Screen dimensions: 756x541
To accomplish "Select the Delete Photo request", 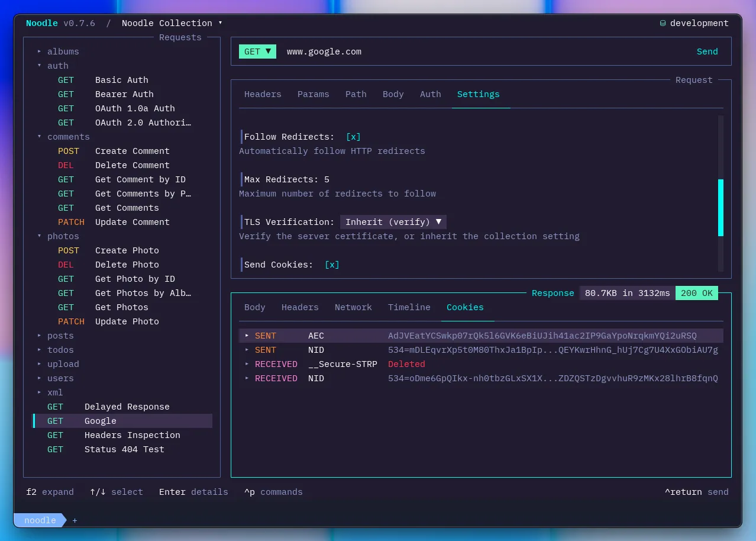I will tap(122, 265).
